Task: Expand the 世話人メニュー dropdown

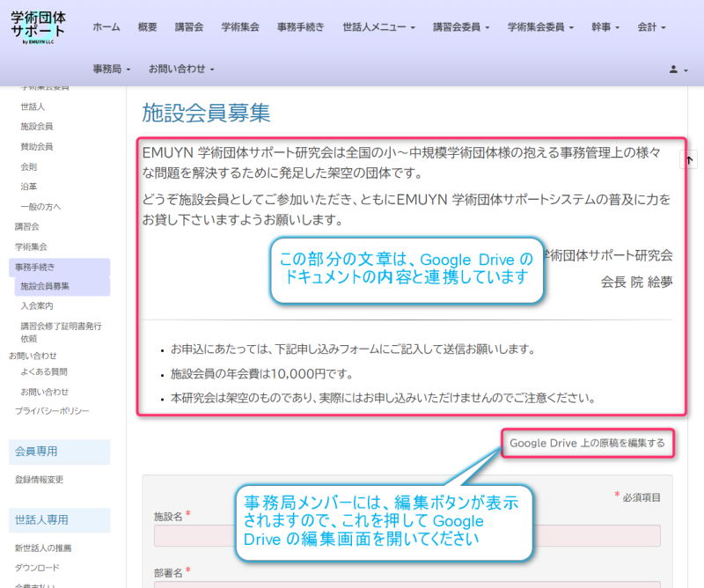Action: pyautogui.click(x=378, y=27)
